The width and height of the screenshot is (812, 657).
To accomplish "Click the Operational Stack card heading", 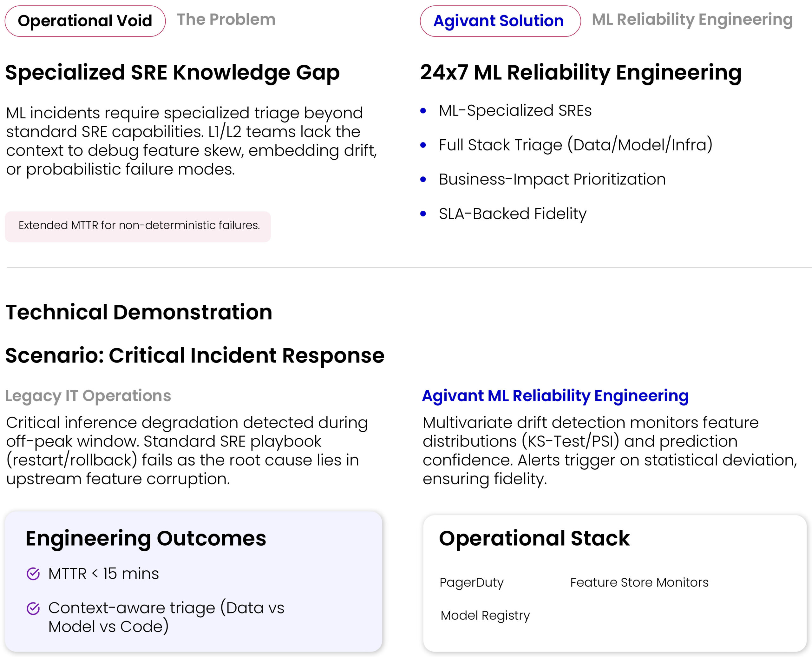I will click(x=534, y=538).
